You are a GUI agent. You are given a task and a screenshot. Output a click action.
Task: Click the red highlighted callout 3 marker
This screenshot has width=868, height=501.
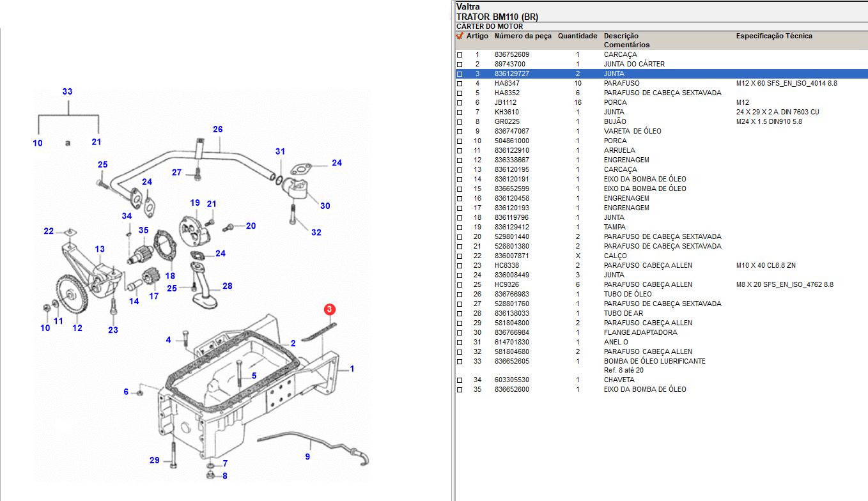coord(329,309)
